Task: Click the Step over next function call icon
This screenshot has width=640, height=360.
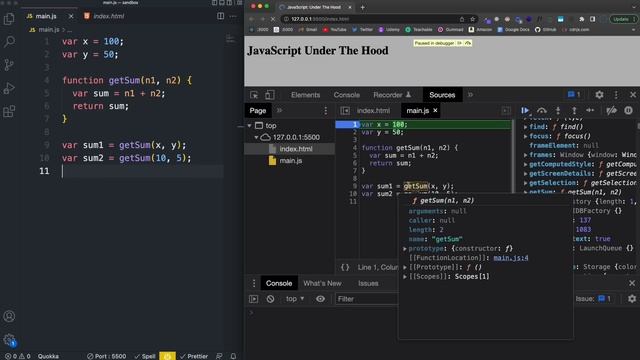Action: tap(542, 110)
